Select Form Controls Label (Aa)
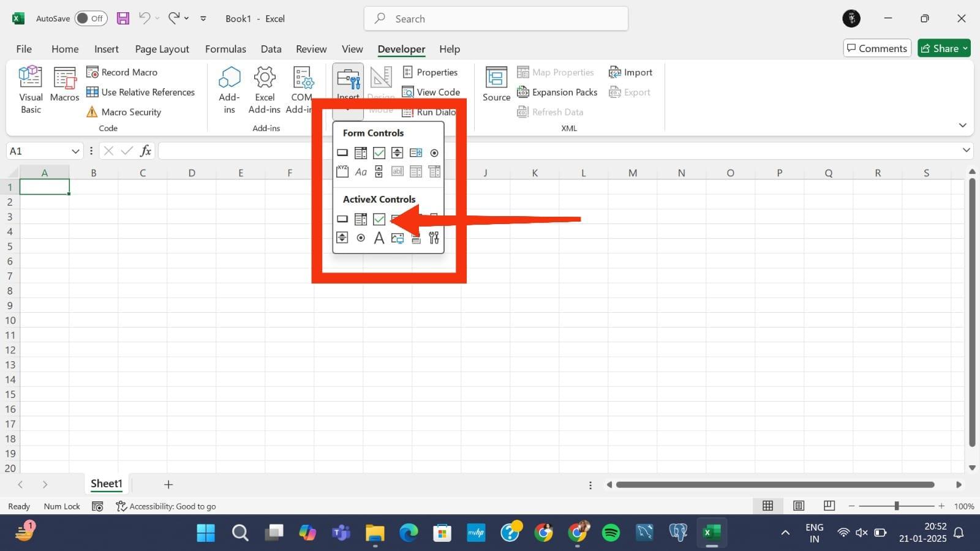This screenshot has width=980, height=551. point(361,172)
